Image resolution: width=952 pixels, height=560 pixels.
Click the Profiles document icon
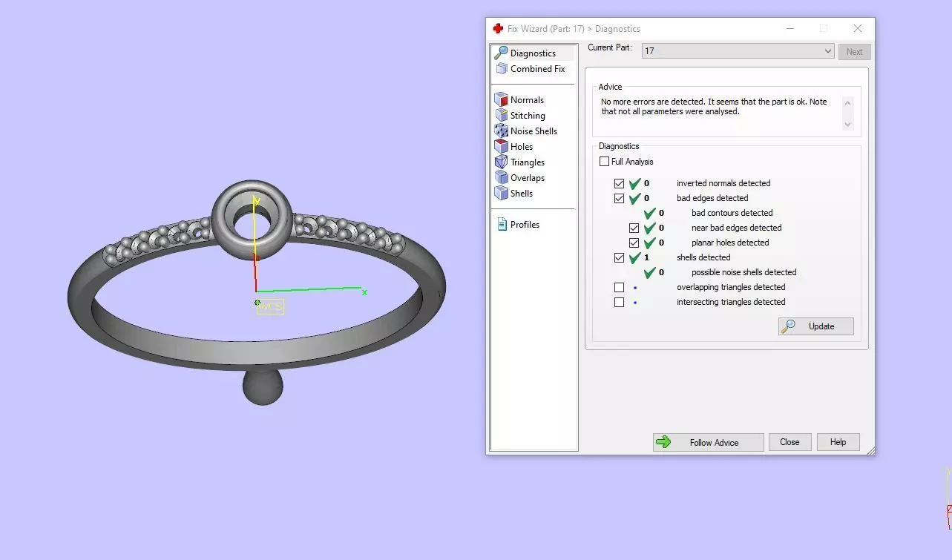(x=502, y=225)
